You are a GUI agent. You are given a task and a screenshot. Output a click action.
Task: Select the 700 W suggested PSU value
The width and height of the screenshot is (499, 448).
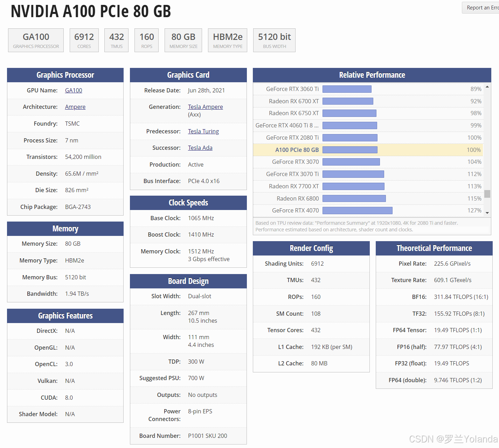point(196,378)
